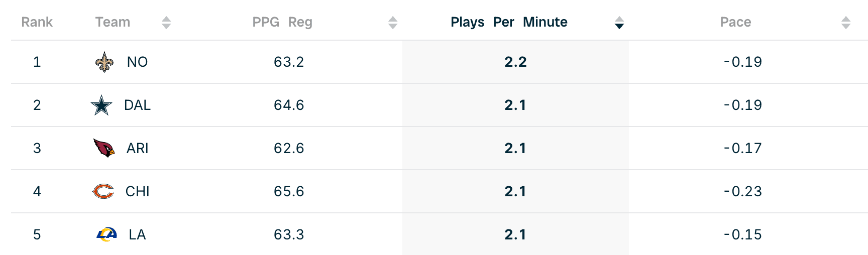Image resolution: width=868 pixels, height=255 pixels.
Task: Select the Rank column header
Action: click(x=37, y=22)
